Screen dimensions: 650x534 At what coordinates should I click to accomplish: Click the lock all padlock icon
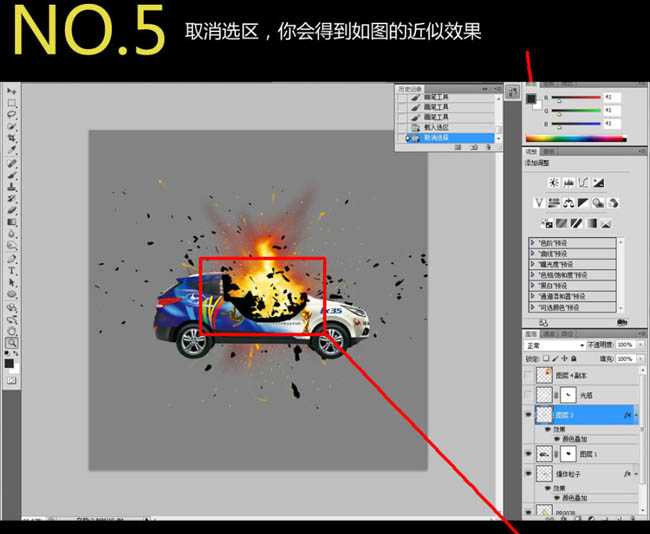click(x=574, y=358)
